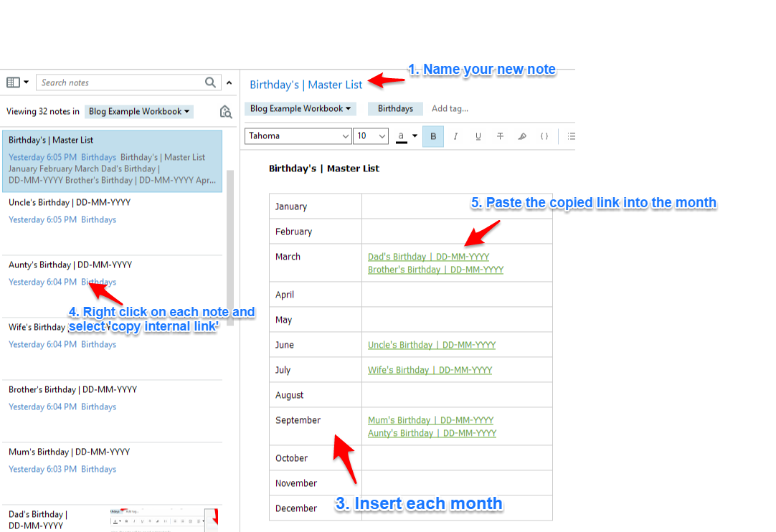Click the April table cell
This screenshot has height=532, width=776.
pyautogui.click(x=316, y=295)
